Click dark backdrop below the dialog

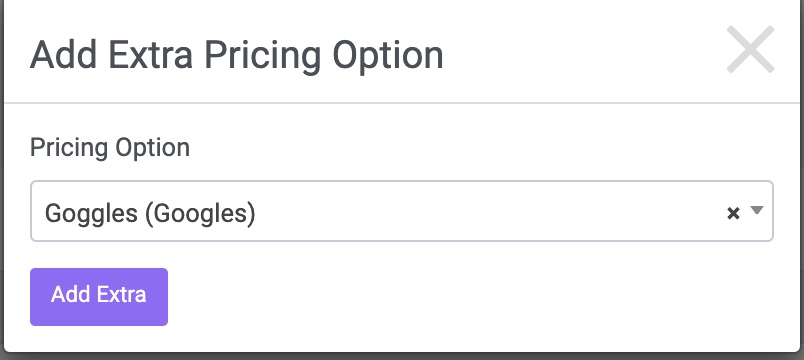[x=402, y=357]
